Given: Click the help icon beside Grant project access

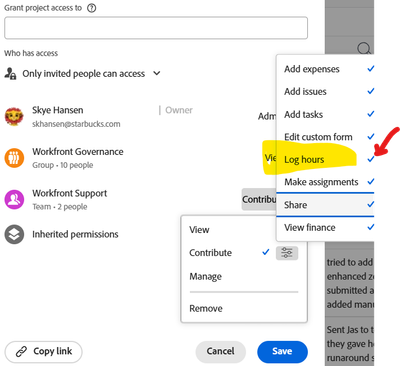Looking at the screenshot, I should tap(91, 8).
